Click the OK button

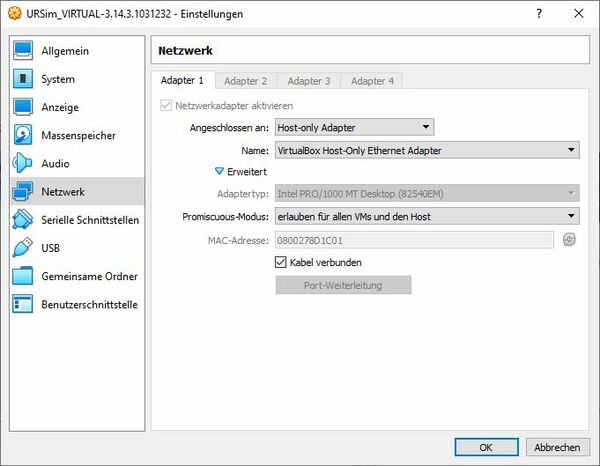[486, 447]
